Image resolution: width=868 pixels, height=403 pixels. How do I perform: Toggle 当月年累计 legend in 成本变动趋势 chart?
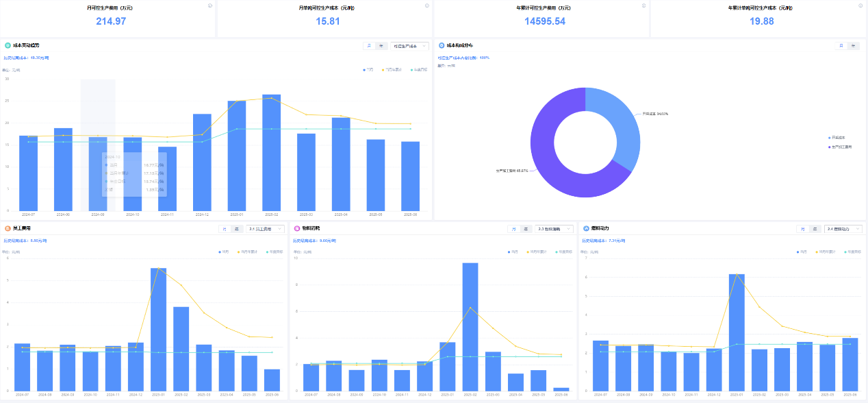(x=392, y=69)
